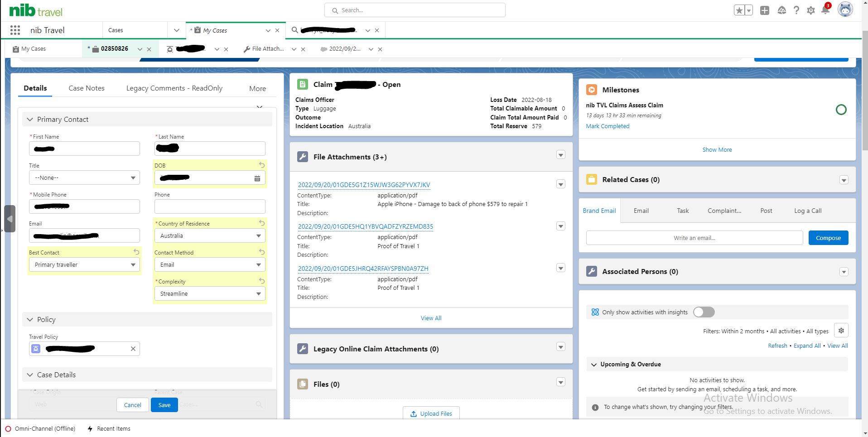
Task: Select the Log a Call tab
Action: coord(808,211)
